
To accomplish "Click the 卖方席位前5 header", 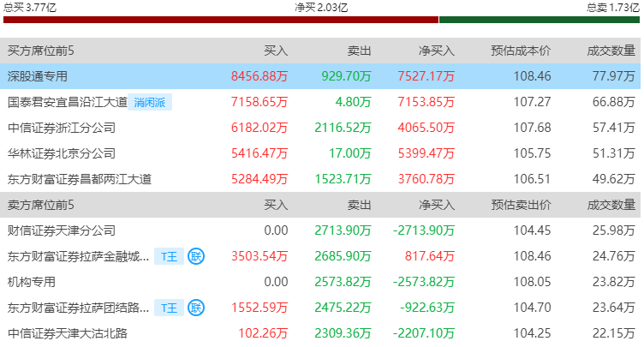I will [x=40, y=205].
